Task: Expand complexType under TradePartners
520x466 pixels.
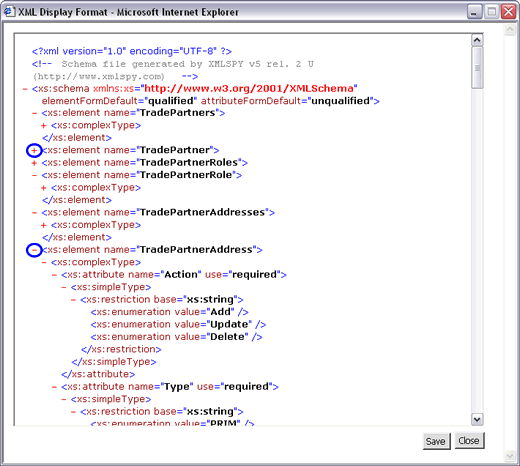Action: click(43, 126)
